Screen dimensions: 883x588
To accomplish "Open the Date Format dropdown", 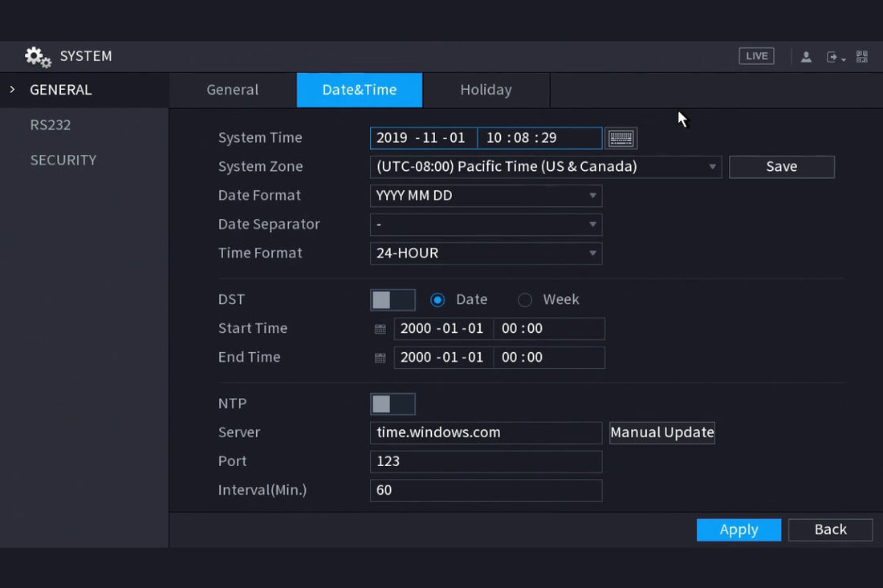I will [592, 196].
